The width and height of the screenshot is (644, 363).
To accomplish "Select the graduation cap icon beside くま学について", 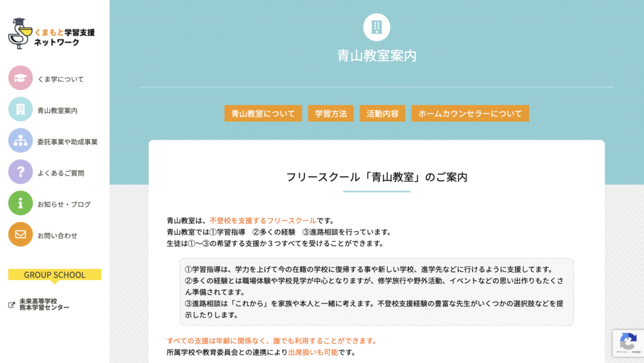I will pyautogui.click(x=21, y=79).
